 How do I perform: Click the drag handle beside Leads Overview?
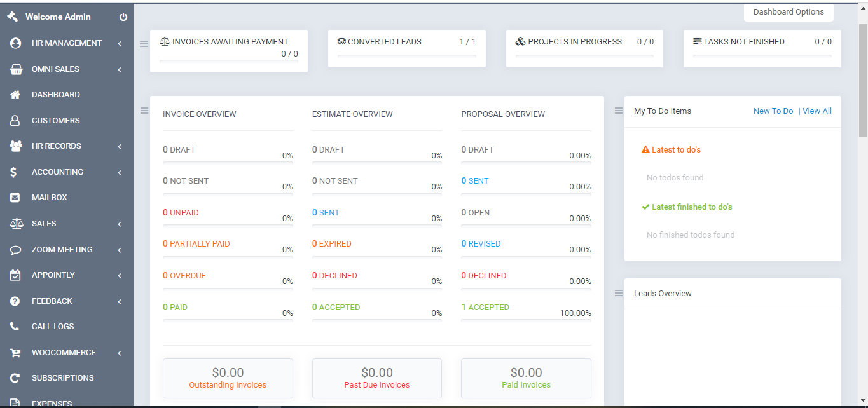click(x=619, y=293)
